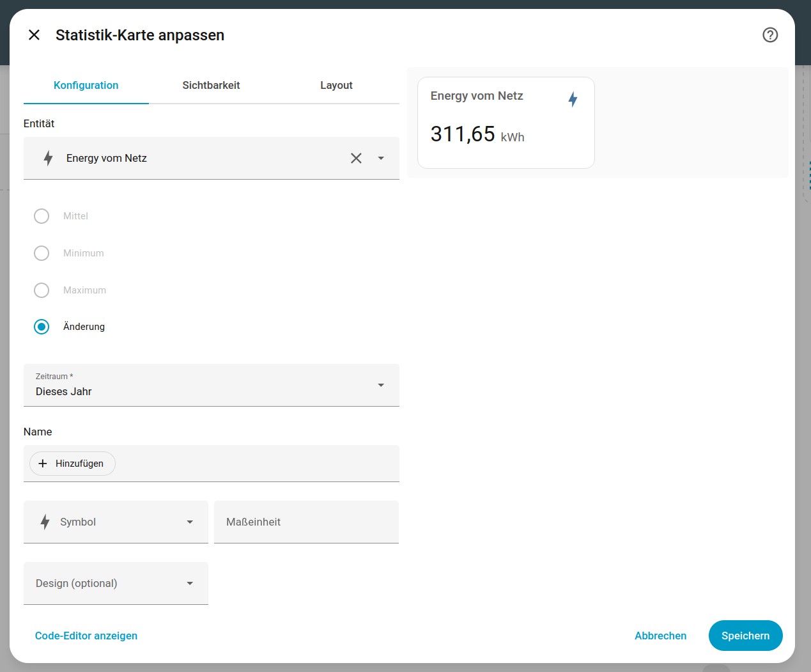Expand the entity dropdown arrow
Image resolution: width=811 pixels, height=672 pixels.
click(381, 158)
